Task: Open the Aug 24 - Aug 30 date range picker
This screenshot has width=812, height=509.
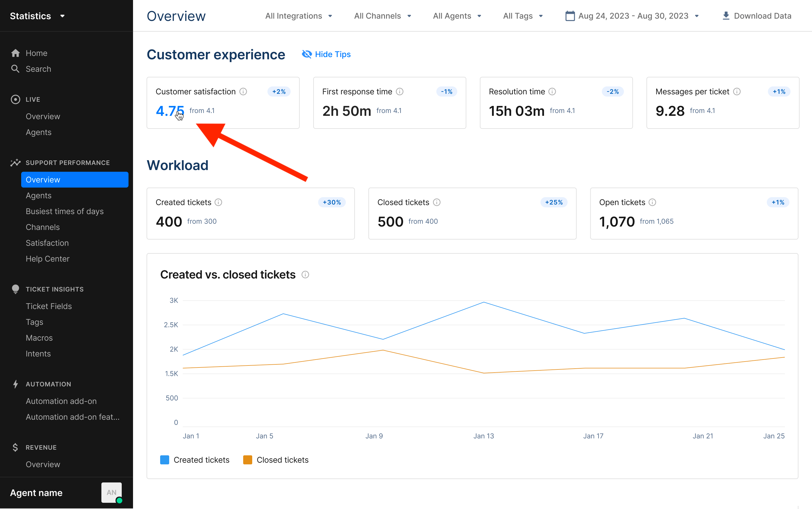Action: pos(632,16)
